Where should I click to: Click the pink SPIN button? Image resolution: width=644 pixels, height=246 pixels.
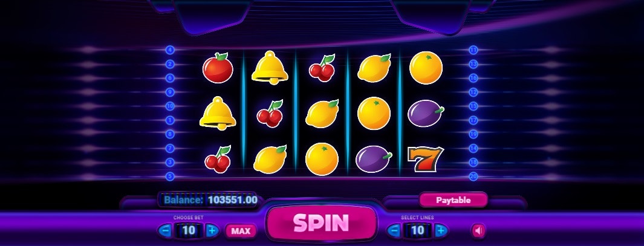pyautogui.click(x=321, y=222)
